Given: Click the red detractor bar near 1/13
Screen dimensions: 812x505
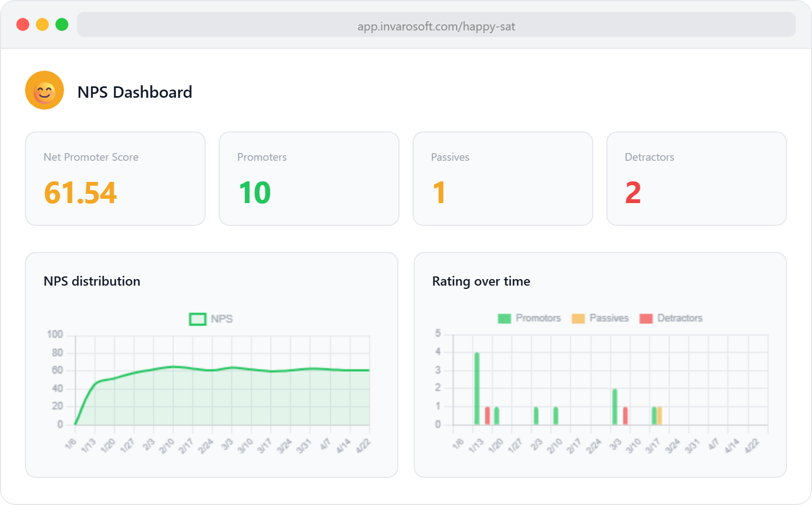Looking at the screenshot, I should click(x=487, y=415).
